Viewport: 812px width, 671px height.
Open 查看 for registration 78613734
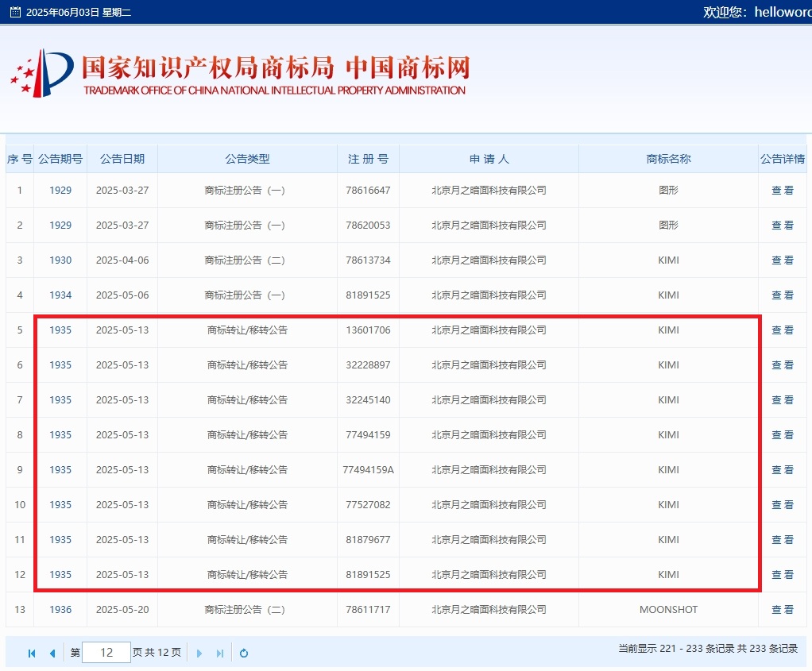[x=782, y=260]
